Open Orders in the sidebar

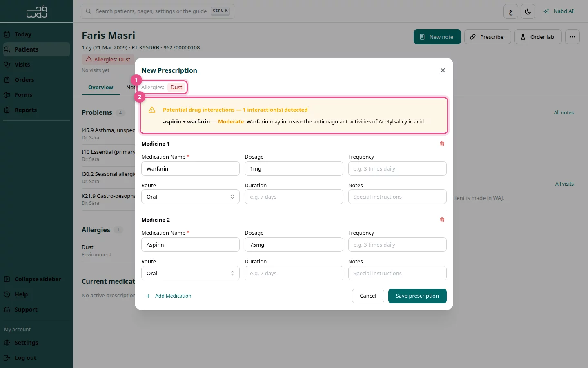pyautogui.click(x=37, y=80)
